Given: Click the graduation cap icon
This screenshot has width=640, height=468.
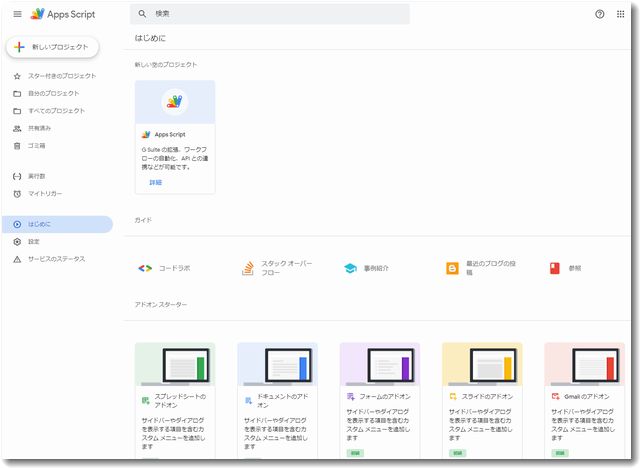Looking at the screenshot, I should (351, 268).
